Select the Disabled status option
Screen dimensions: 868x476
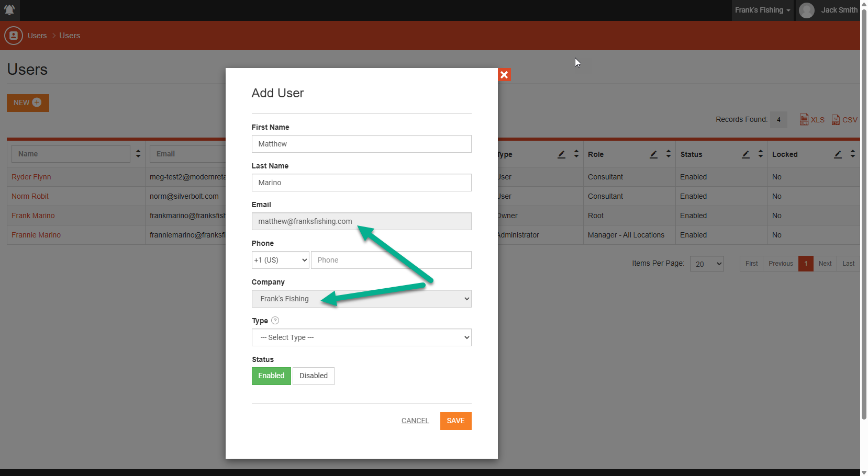click(x=314, y=376)
